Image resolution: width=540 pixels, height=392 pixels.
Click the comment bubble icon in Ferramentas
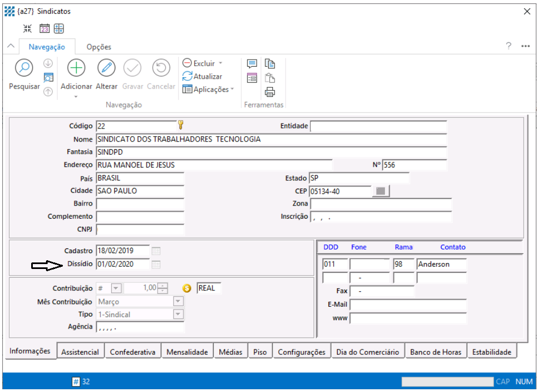(252, 63)
